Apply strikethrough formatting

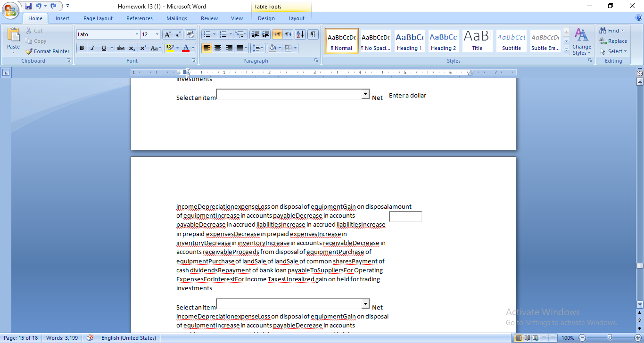tap(120, 48)
